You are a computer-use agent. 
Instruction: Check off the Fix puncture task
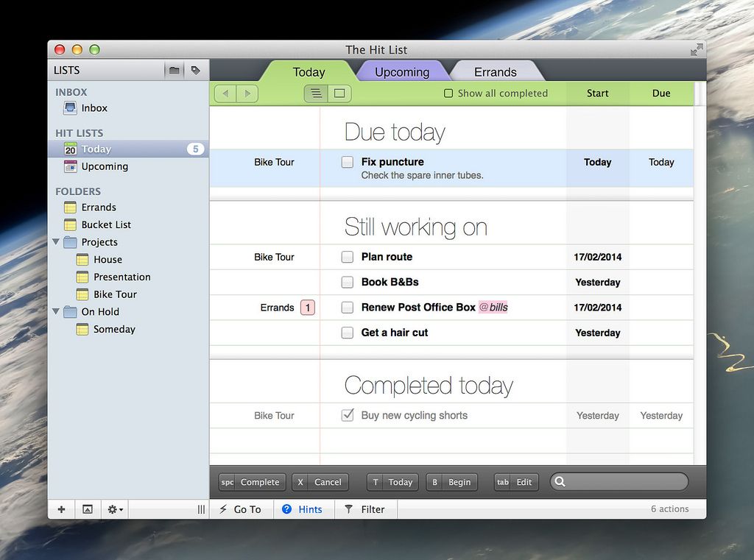(x=348, y=162)
